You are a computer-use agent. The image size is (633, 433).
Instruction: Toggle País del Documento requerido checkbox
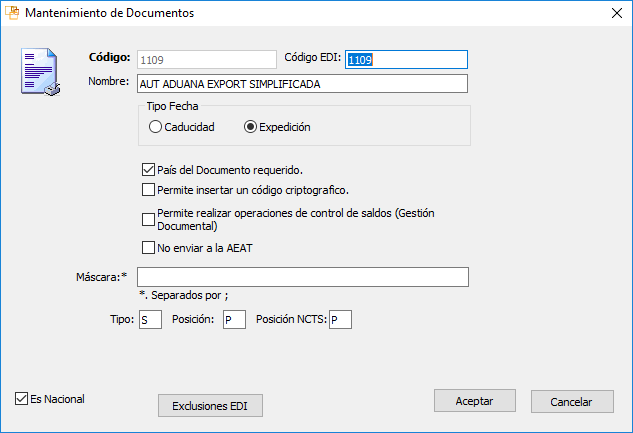tap(149, 169)
